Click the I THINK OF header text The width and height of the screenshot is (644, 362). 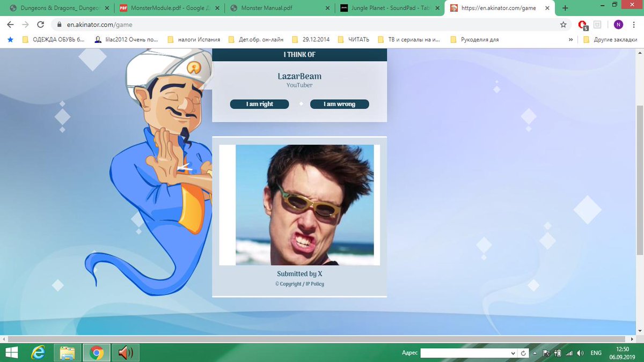click(299, 55)
